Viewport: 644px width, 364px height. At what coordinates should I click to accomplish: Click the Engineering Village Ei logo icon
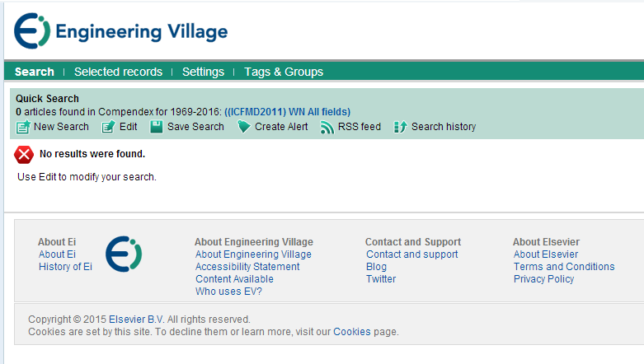pyautogui.click(x=32, y=30)
